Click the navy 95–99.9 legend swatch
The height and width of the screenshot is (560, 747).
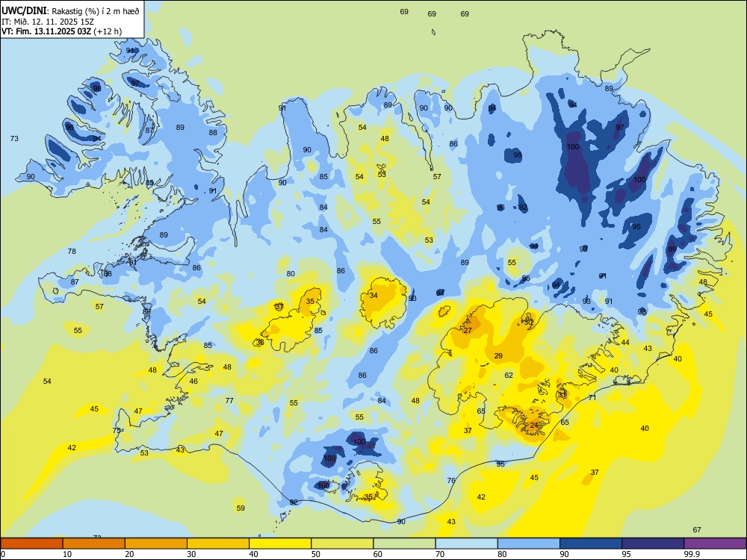653,544
